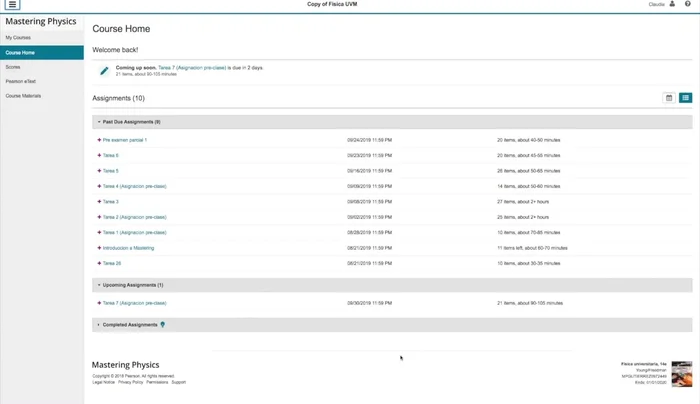700x404 pixels.
Task: Click the textbook cover thumbnail
Action: point(682,374)
